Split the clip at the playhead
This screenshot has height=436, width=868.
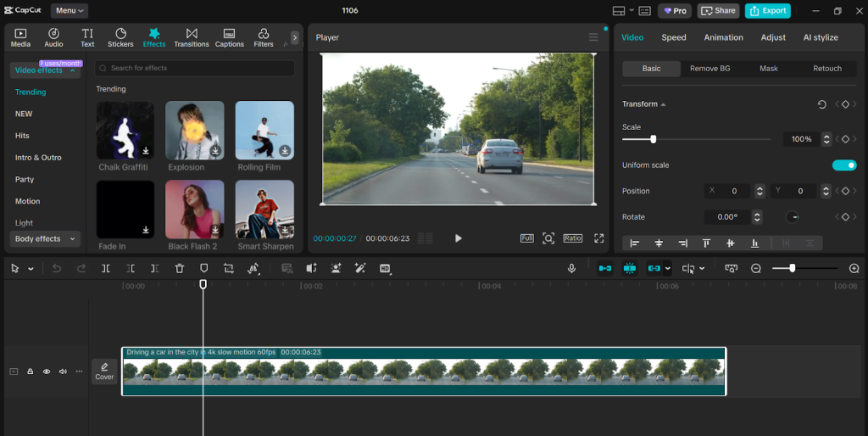point(106,268)
